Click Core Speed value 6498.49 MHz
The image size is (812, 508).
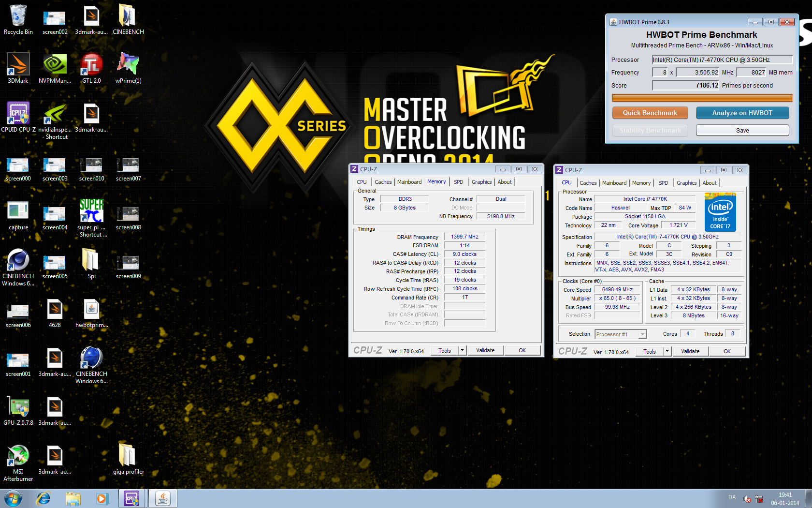(617, 289)
